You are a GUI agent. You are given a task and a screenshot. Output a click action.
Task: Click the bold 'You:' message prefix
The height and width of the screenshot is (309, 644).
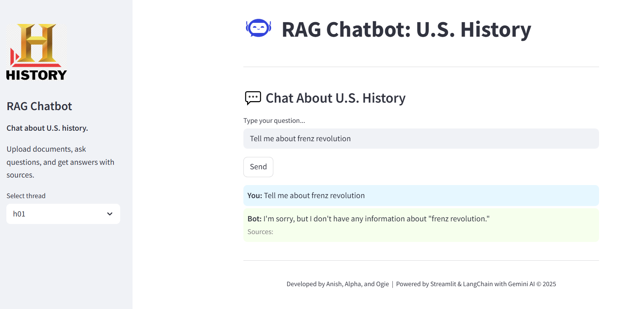coord(255,196)
